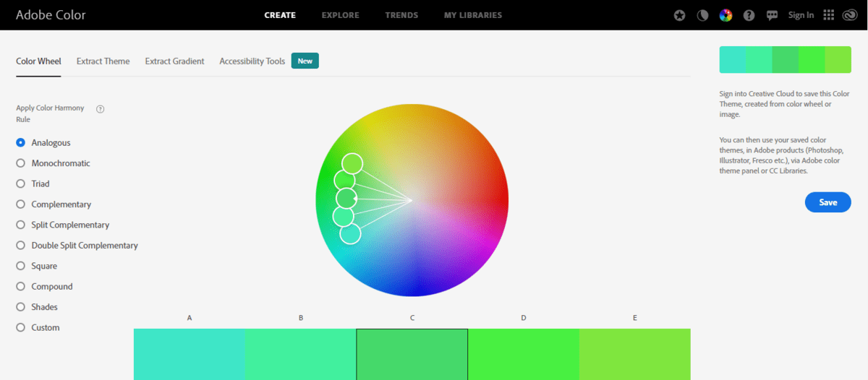The height and width of the screenshot is (380, 868).
Task: Open the rainbow color wheel icon
Action: coord(726,15)
